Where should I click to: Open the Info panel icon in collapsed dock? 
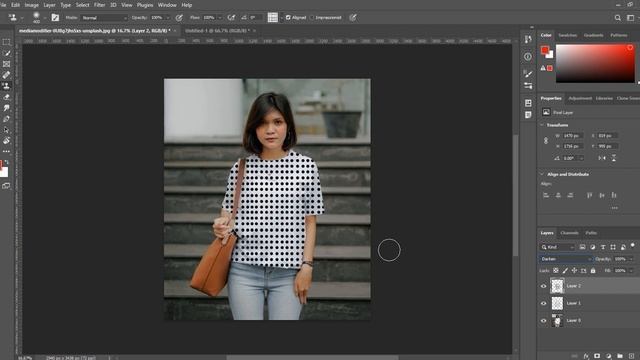click(x=528, y=57)
